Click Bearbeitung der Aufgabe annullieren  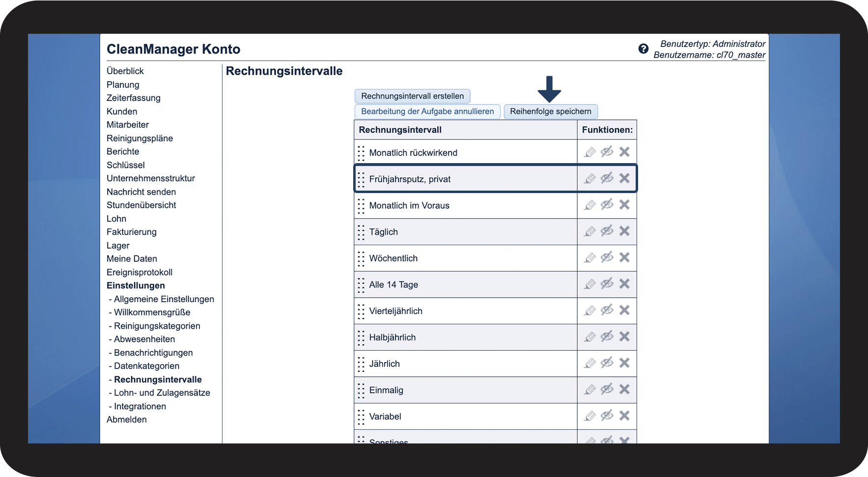click(427, 112)
